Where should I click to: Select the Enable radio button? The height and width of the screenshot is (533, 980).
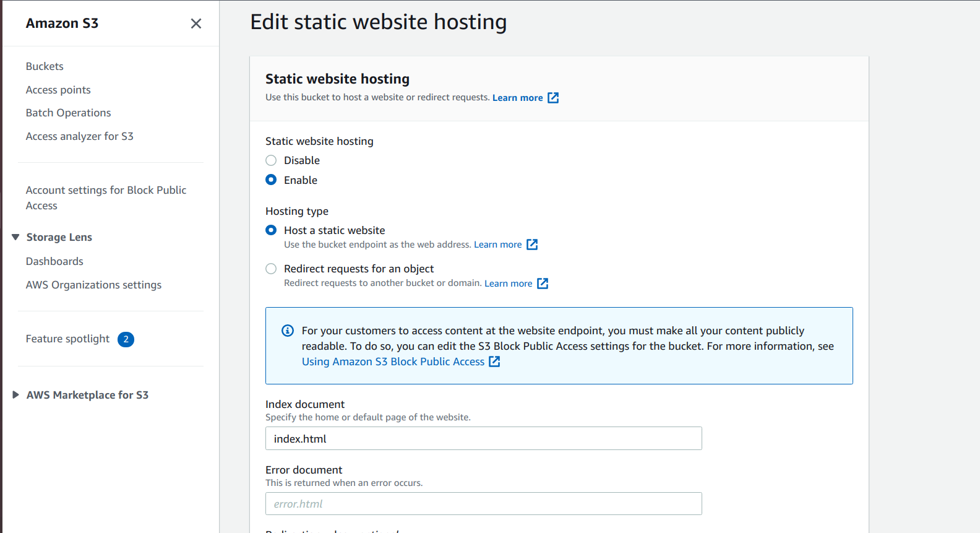tap(271, 180)
